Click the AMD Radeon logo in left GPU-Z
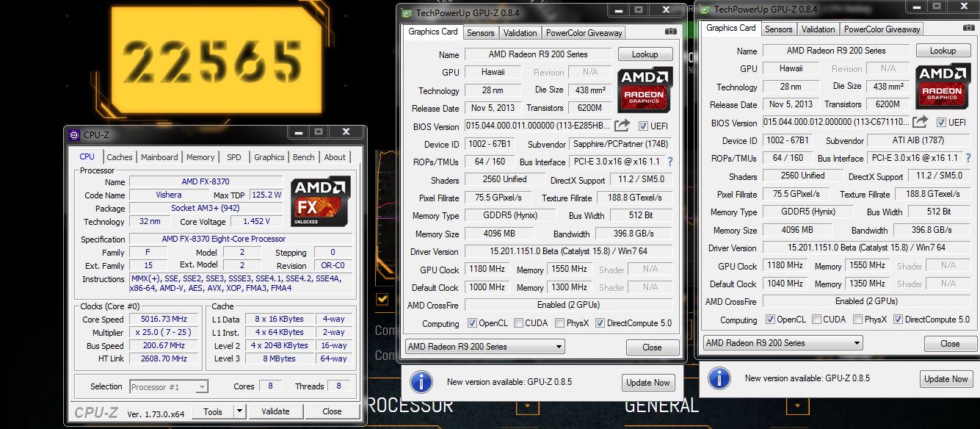This screenshot has width=980, height=429. pyautogui.click(x=645, y=89)
